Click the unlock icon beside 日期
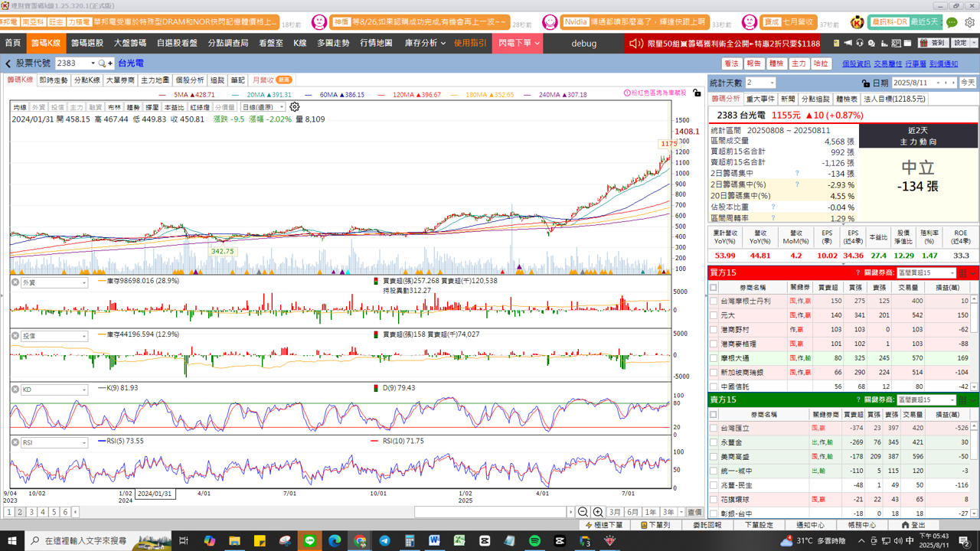 [x=865, y=83]
